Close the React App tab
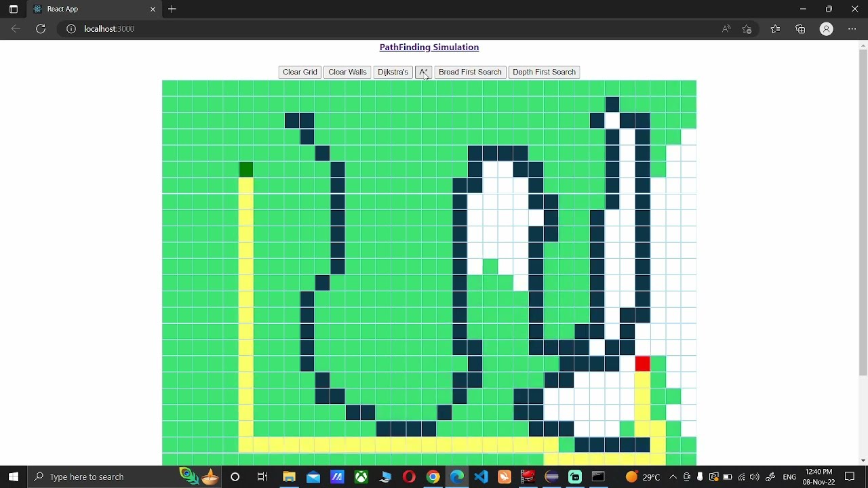Viewport: 868px width, 488px height. [153, 9]
